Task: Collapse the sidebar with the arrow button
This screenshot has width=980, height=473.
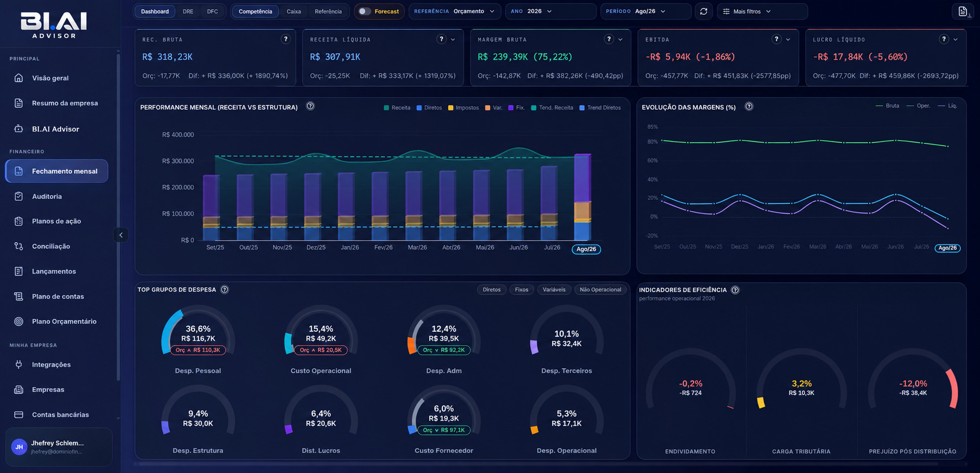Action: tap(121, 235)
